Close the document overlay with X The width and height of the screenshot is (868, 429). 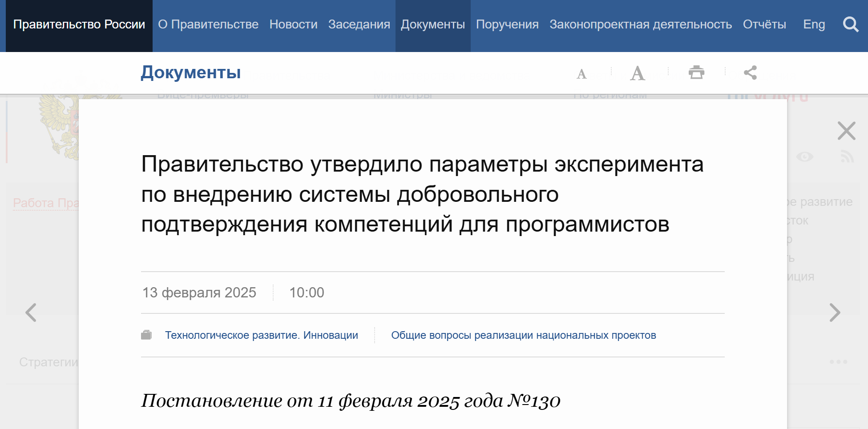point(846,131)
